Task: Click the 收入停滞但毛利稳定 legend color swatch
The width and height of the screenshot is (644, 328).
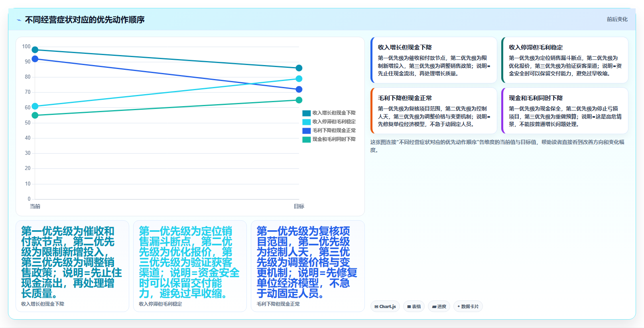Action: click(306, 122)
